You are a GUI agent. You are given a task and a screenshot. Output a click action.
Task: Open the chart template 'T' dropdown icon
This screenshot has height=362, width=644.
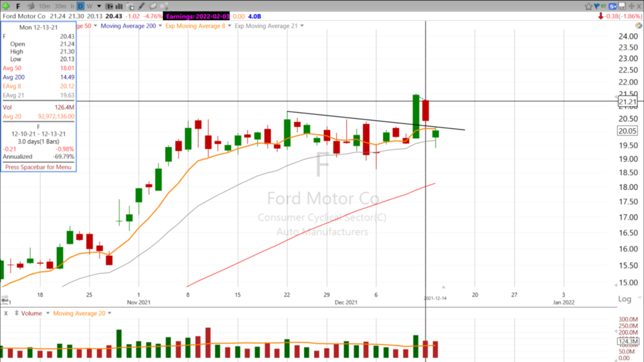point(109,6)
